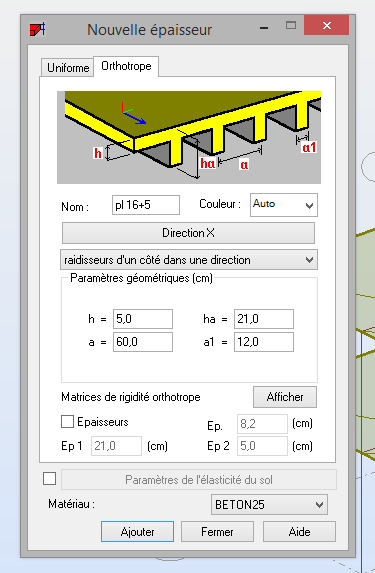Maximize the Nouvelle épaisseur dialog

tap(291, 25)
